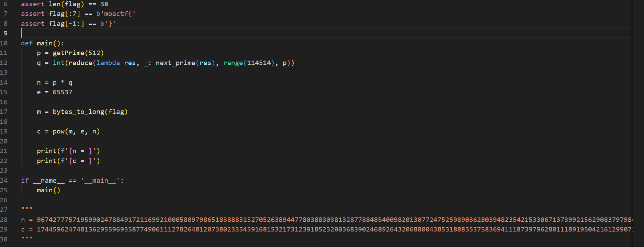Click the reduce function name

coord(80,63)
